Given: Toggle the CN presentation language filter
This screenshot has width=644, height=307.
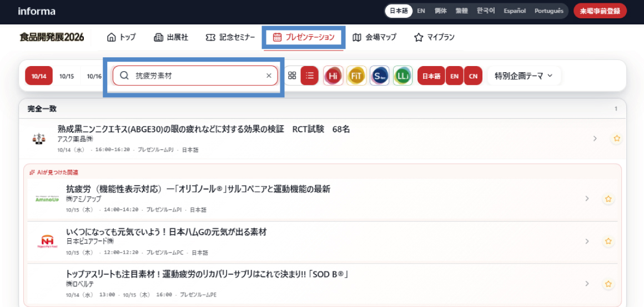Looking at the screenshot, I should pyautogui.click(x=473, y=76).
